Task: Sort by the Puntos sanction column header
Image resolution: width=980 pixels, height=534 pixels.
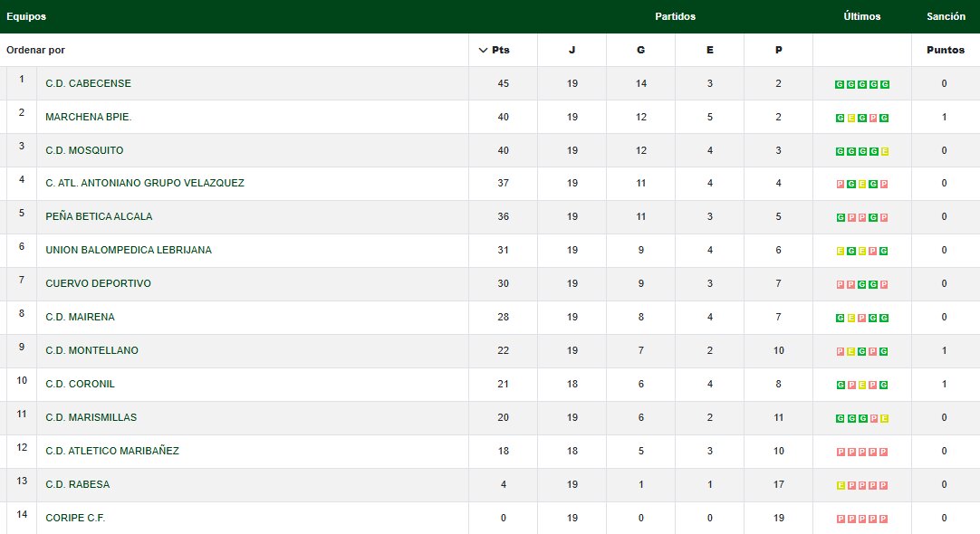Action: tap(945, 50)
